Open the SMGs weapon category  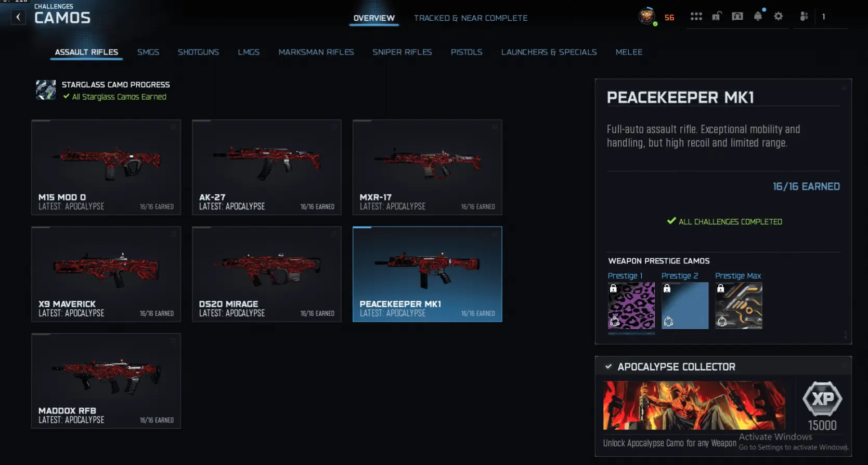tap(148, 52)
